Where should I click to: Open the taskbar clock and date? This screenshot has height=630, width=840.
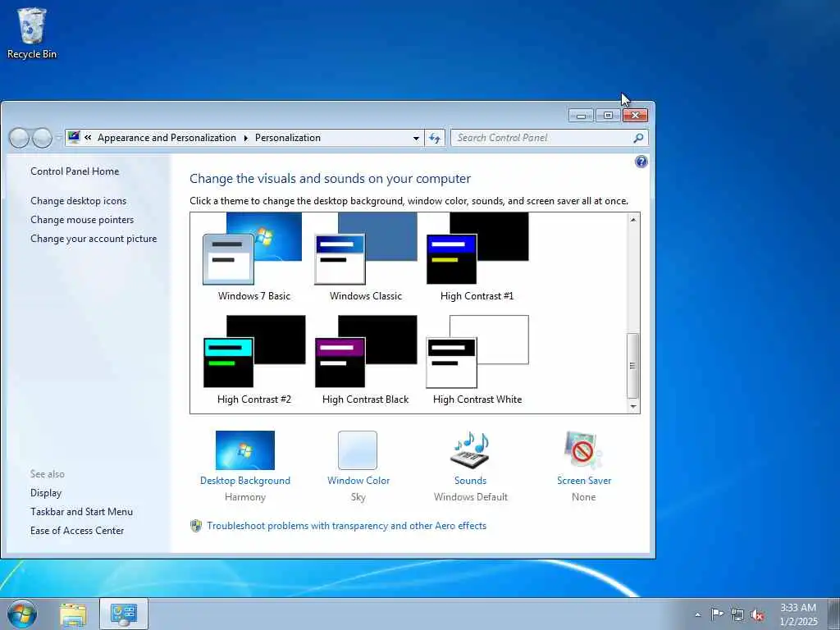(798, 614)
